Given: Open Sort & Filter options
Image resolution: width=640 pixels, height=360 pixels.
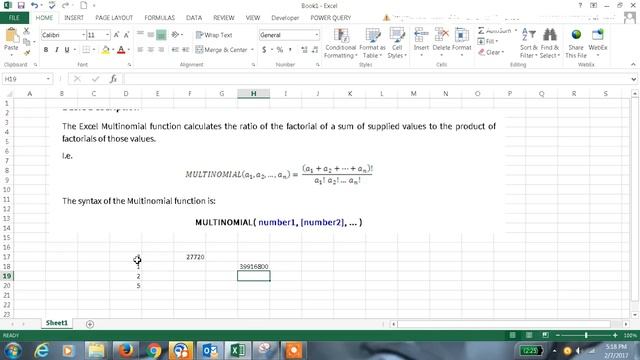Looking at the screenshot, I should coord(529,43).
